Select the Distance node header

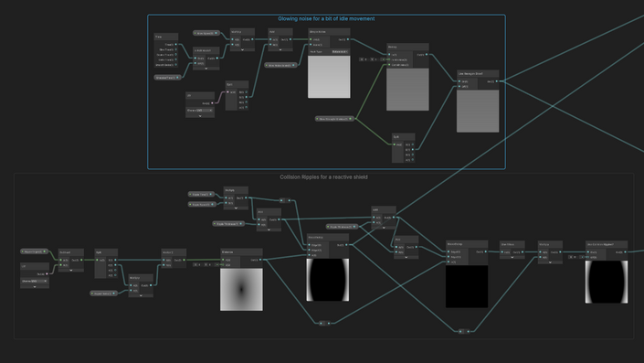coord(241,252)
